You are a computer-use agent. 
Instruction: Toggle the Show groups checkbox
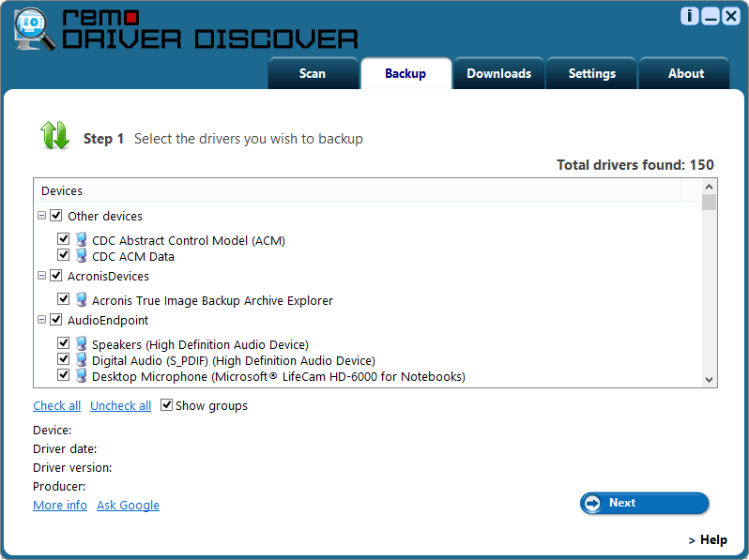pyautogui.click(x=166, y=405)
